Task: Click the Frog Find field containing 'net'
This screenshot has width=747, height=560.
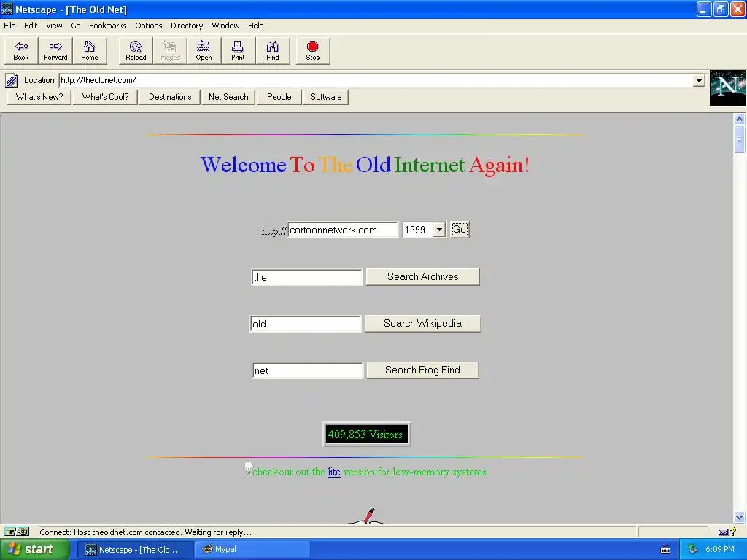Action: coord(308,370)
